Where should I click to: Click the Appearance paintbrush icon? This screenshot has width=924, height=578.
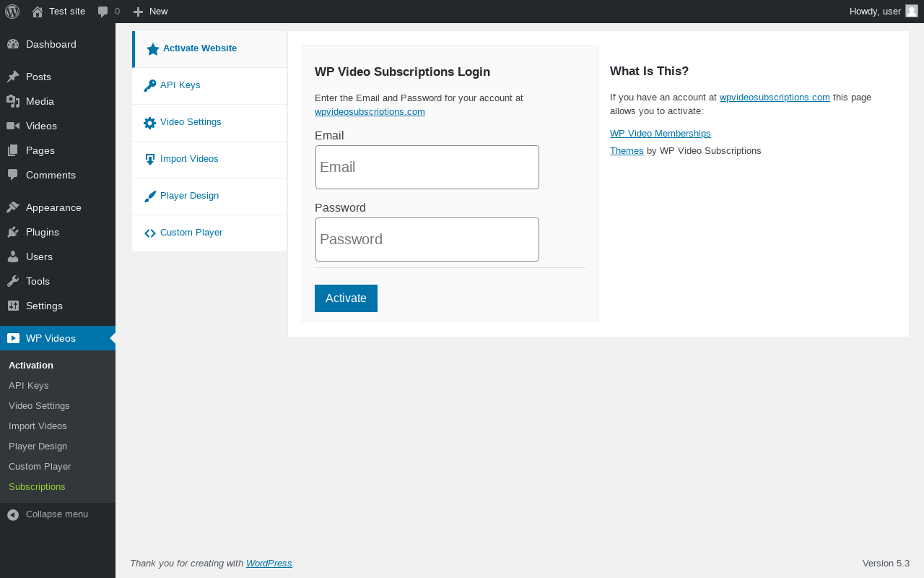point(13,207)
